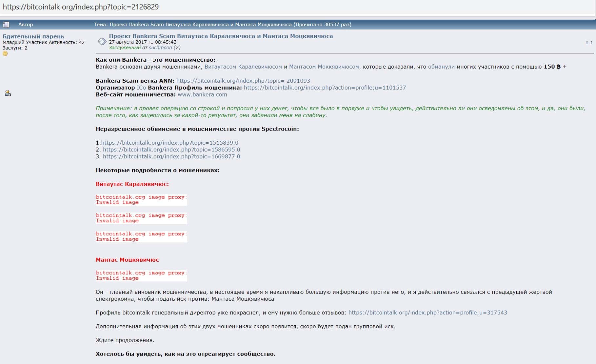Open the topic=1669877.0 link
This screenshot has height=364, width=596.
[x=171, y=156]
